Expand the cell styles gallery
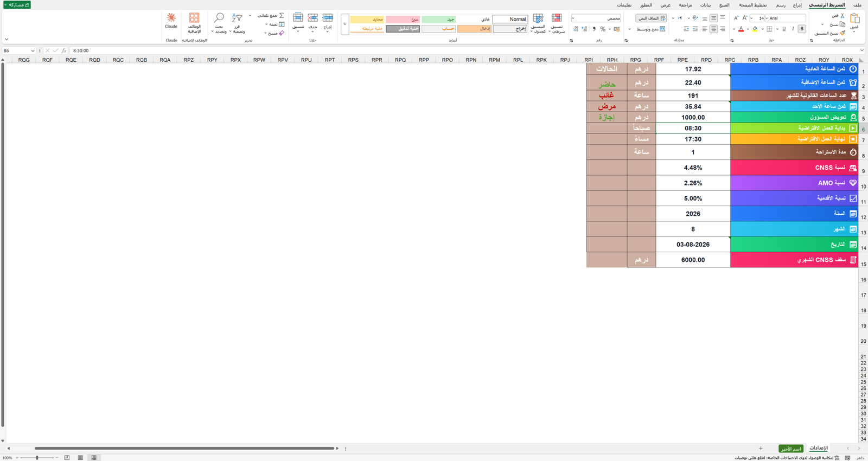 tap(344, 24)
